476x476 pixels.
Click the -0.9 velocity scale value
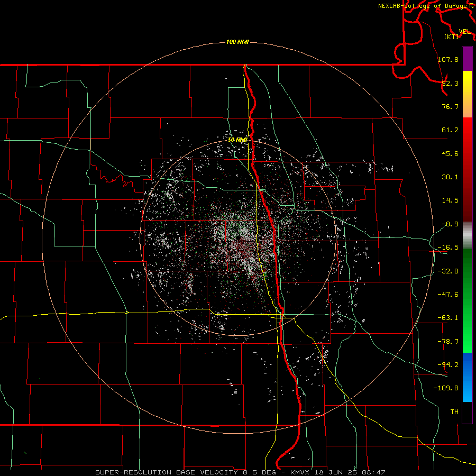(450, 224)
